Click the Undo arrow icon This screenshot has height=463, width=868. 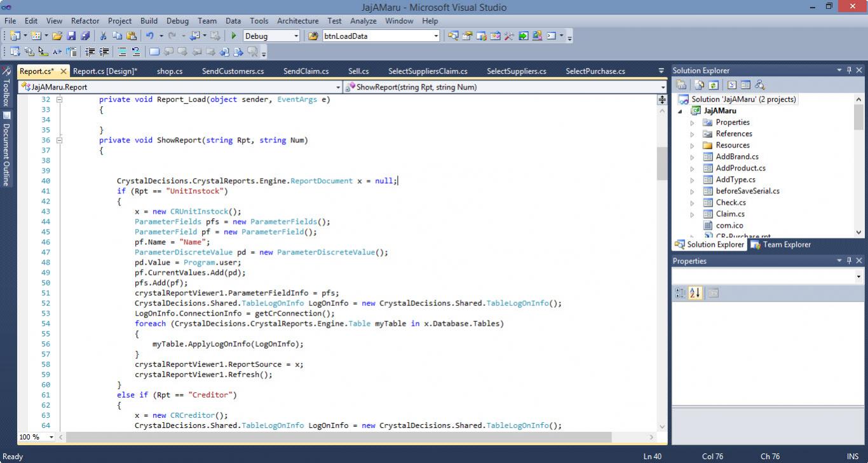tap(150, 36)
